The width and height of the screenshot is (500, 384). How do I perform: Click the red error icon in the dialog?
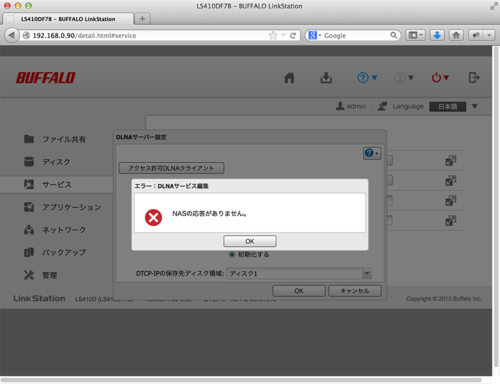153,217
